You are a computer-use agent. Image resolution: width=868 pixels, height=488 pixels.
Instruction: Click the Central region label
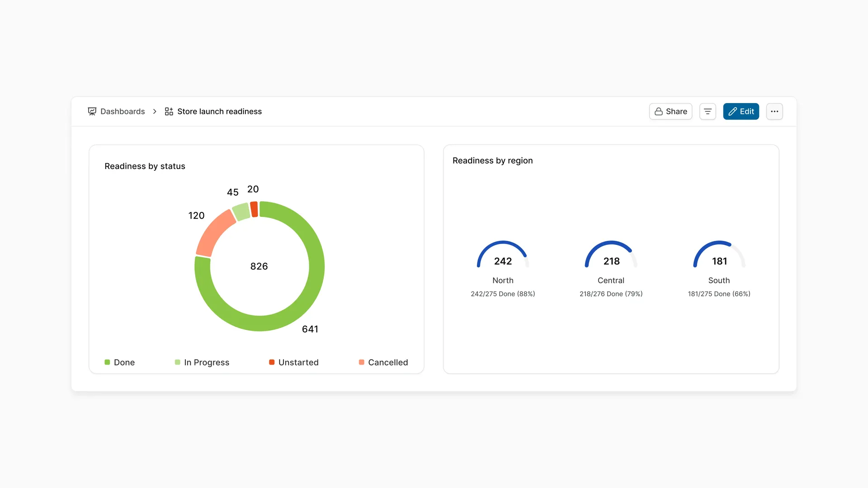(x=611, y=281)
